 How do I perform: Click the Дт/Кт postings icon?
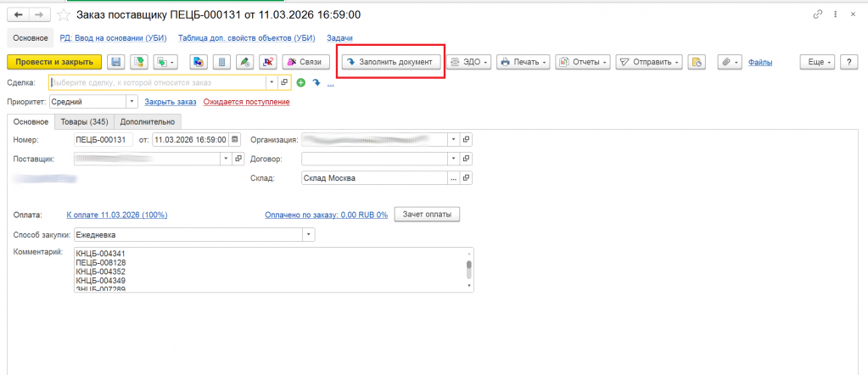coord(268,63)
